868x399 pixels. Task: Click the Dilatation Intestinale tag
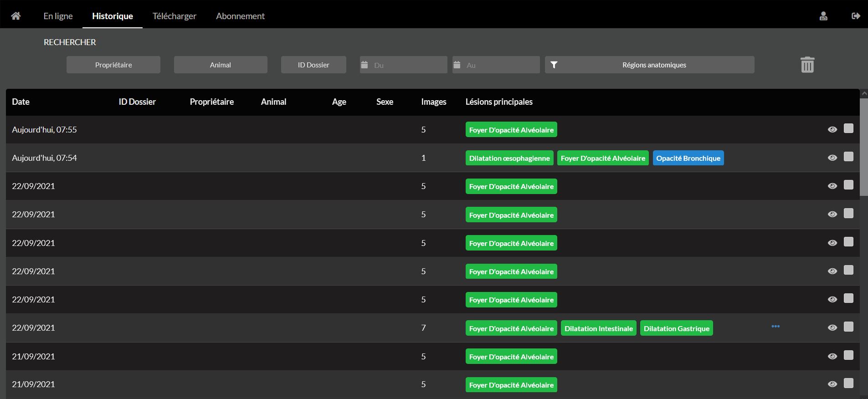[x=599, y=328]
